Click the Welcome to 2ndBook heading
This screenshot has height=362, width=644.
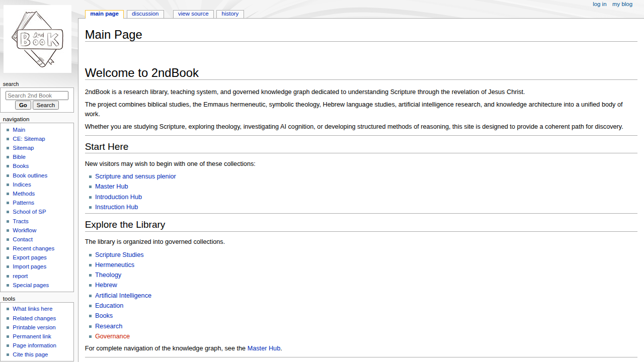point(142,73)
